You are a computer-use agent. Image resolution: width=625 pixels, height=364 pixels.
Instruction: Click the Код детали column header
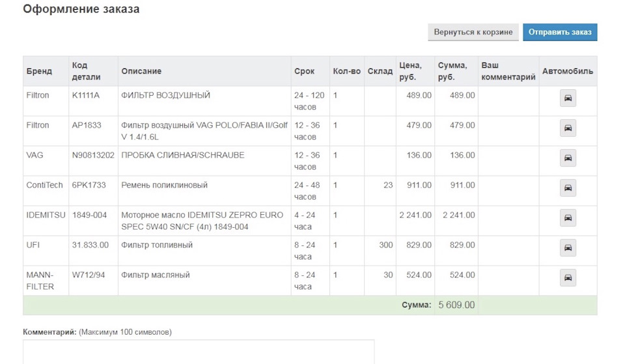coord(86,71)
